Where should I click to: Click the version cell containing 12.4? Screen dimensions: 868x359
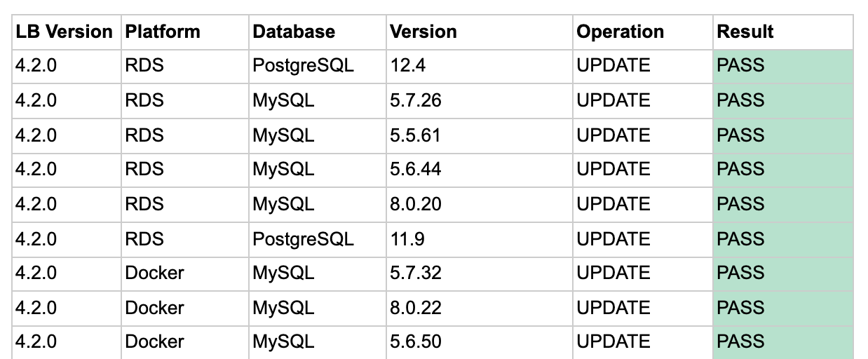[x=480, y=67]
